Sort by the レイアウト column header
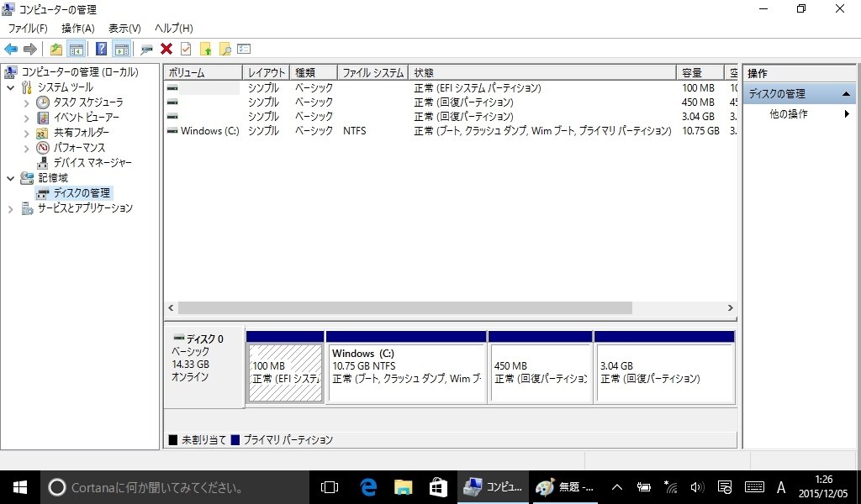This screenshot has width=861, height=504. pyautogui.click(x=267, y=72)
